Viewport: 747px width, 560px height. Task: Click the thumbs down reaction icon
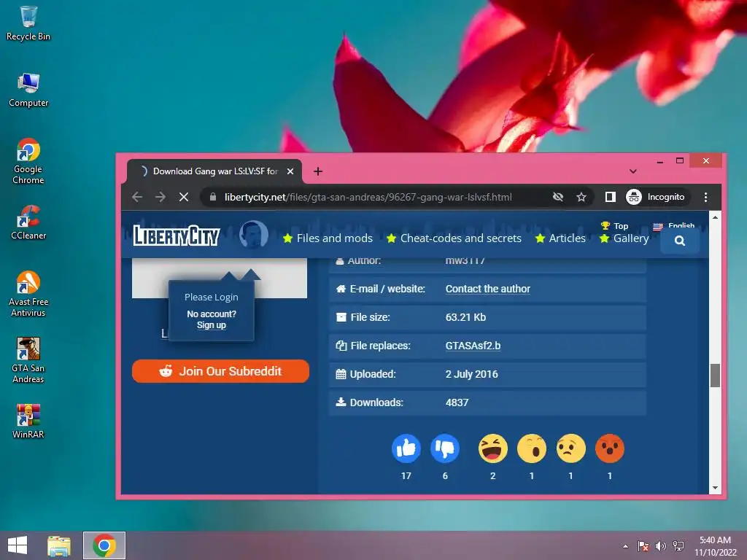[x=445, y=448]
